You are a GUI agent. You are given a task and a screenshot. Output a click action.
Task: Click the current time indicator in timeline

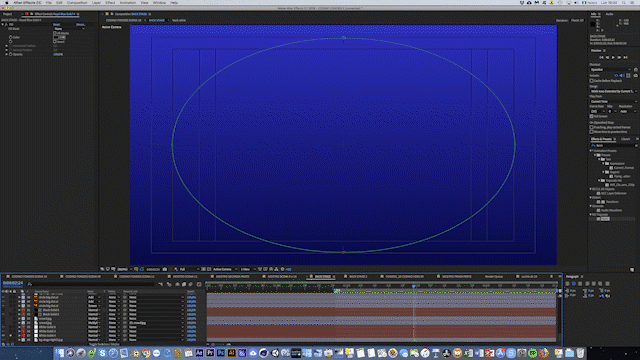click(413, 286)
